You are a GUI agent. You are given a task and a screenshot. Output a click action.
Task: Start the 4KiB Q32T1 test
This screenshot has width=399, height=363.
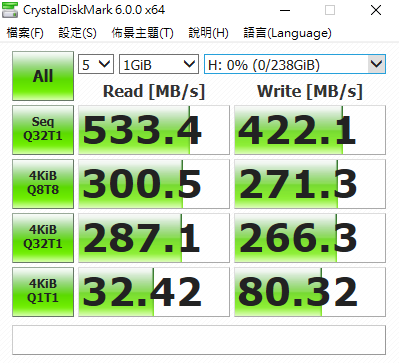(x=43, y=238)
